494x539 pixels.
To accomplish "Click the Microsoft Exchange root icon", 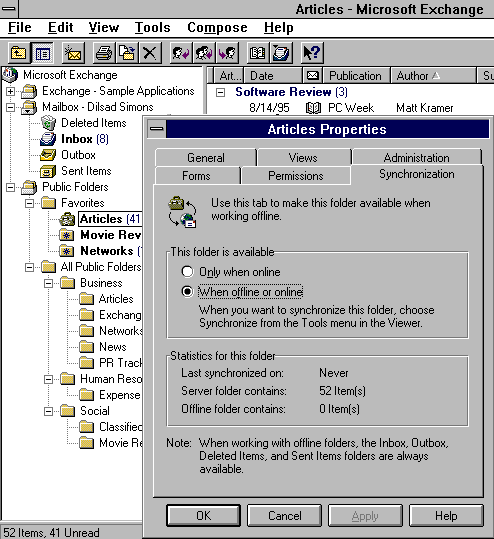I will (10, 75).
